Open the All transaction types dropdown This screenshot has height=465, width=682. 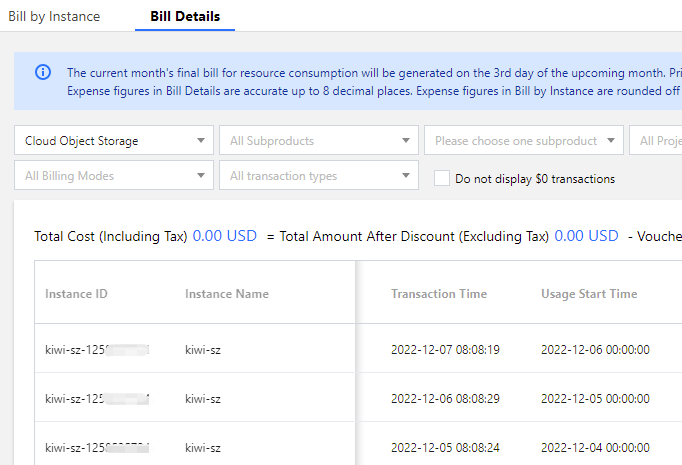click(x=318, y=176)
